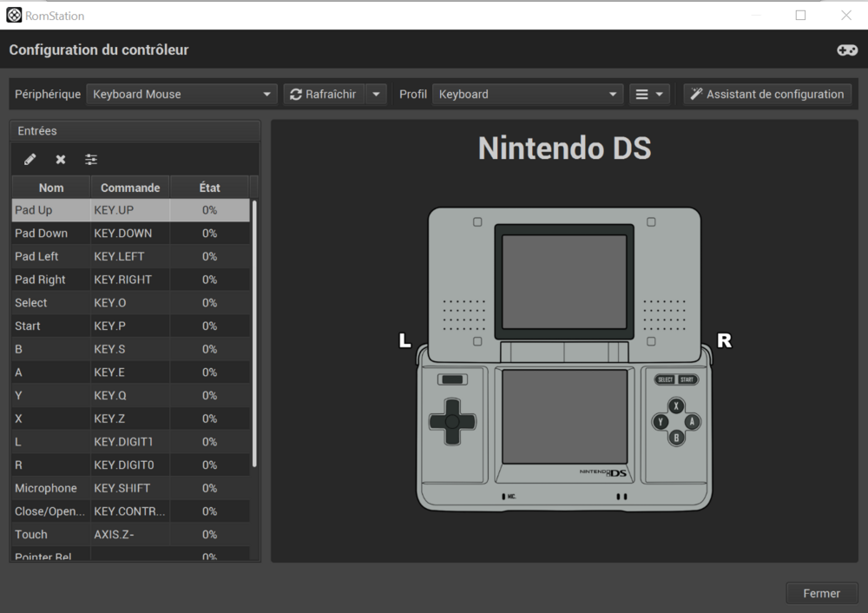
Task: Click the entries list vertical scrollbar
Action: tap(254, 330)
